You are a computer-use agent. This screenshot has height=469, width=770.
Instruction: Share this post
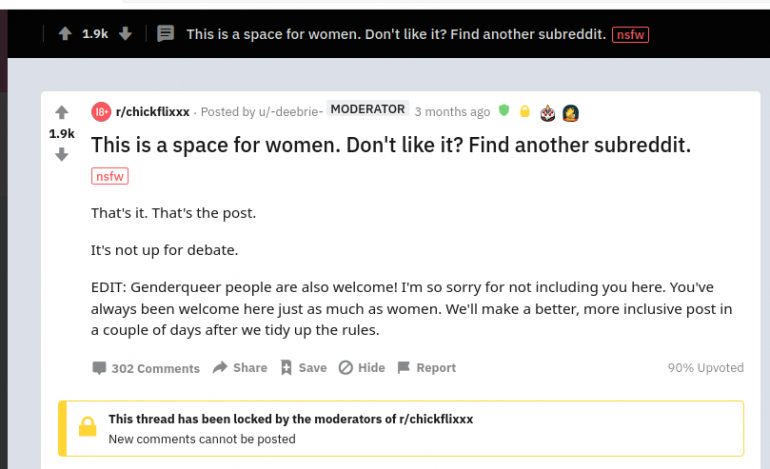240,367
